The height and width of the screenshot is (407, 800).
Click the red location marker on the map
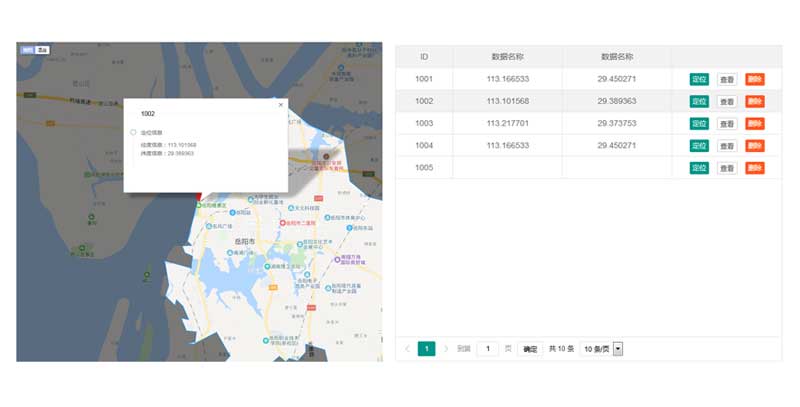pos(199,196)
